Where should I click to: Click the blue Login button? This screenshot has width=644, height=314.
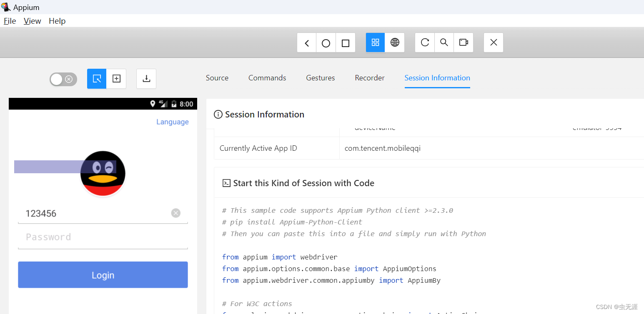pyautogui.click(x=103, y=275)
